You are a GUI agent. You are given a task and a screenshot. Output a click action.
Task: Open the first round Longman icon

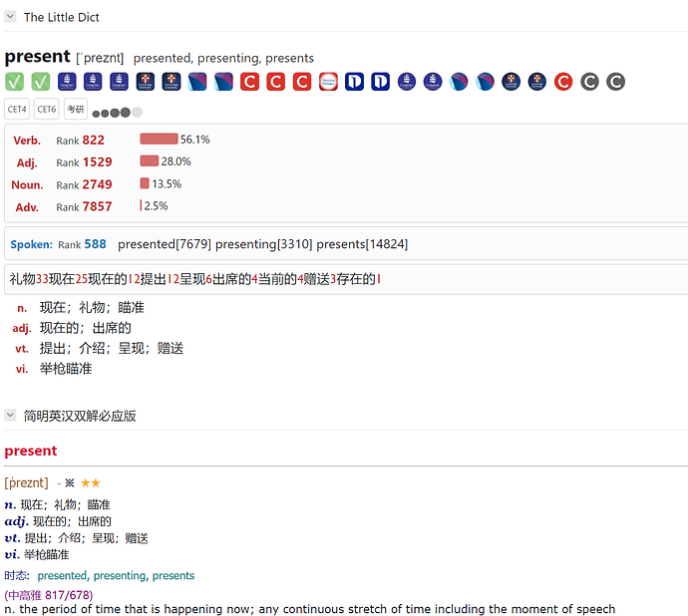(x=407, y=82)
